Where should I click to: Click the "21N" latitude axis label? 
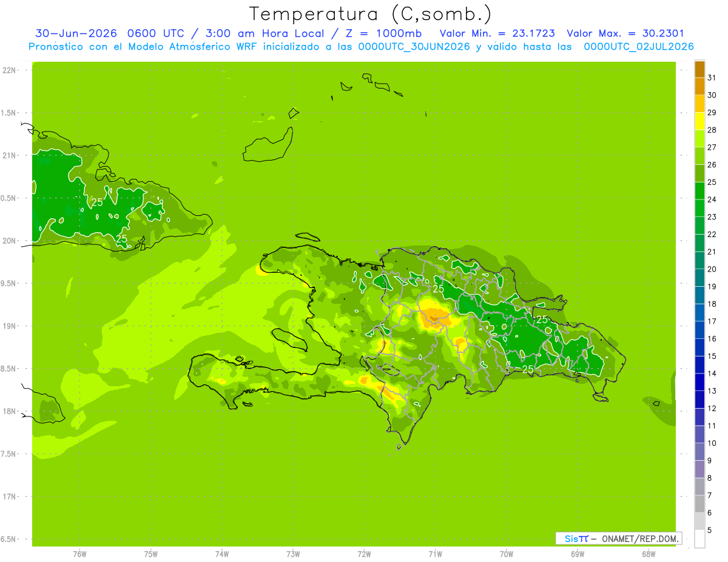click(x=9, y=156)
